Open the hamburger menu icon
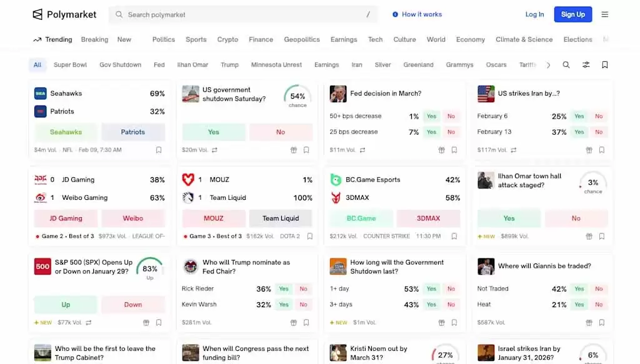This screenshot has height=364, width=640. click(x=604, y=14)
